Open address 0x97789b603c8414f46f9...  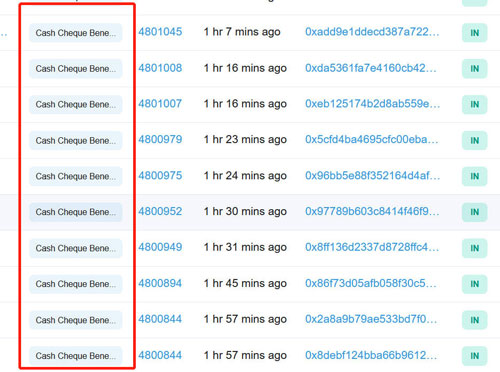tap(372, 211)
